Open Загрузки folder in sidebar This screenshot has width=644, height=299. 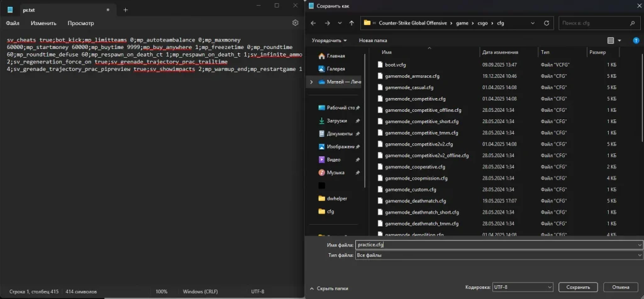[336, 121]
